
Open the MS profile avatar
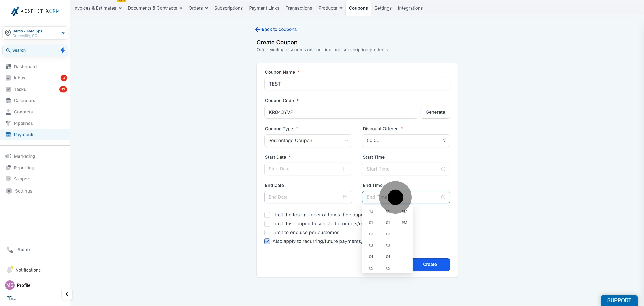pyautogui.click(x=10, y=285)
